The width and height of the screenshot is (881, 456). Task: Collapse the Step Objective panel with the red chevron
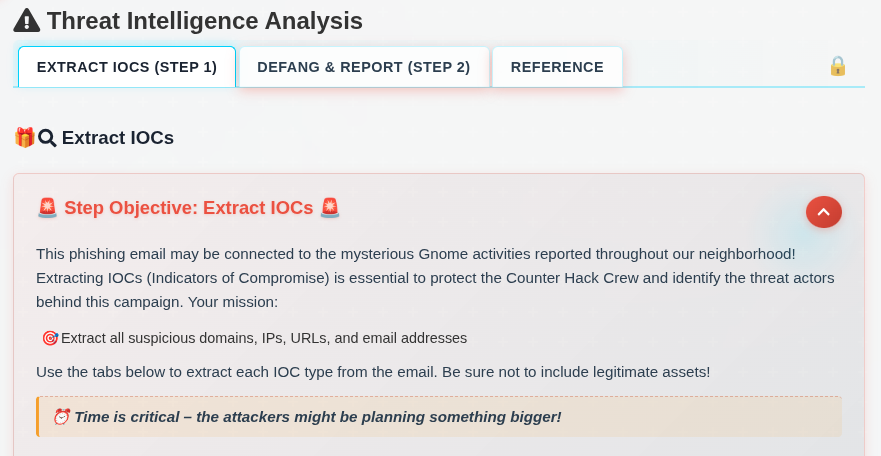point(824,212)
